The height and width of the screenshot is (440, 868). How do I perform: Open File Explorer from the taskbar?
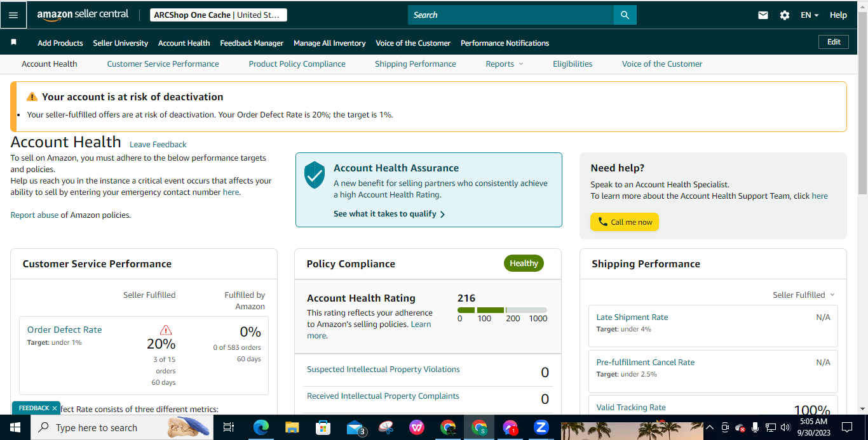292,427
